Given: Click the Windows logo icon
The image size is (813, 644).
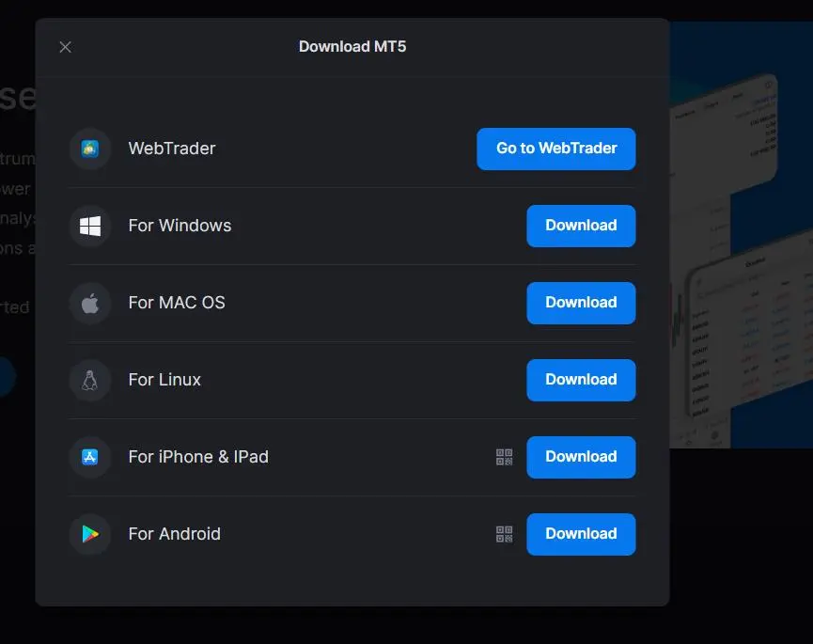Looking at the screenshot, I should [x=89, y=226].
